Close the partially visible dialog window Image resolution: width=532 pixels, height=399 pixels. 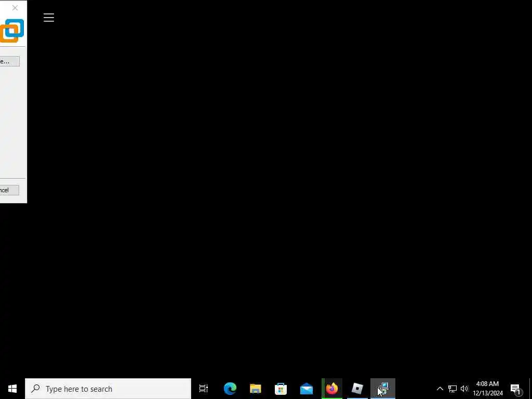click(x=15, y=8)
